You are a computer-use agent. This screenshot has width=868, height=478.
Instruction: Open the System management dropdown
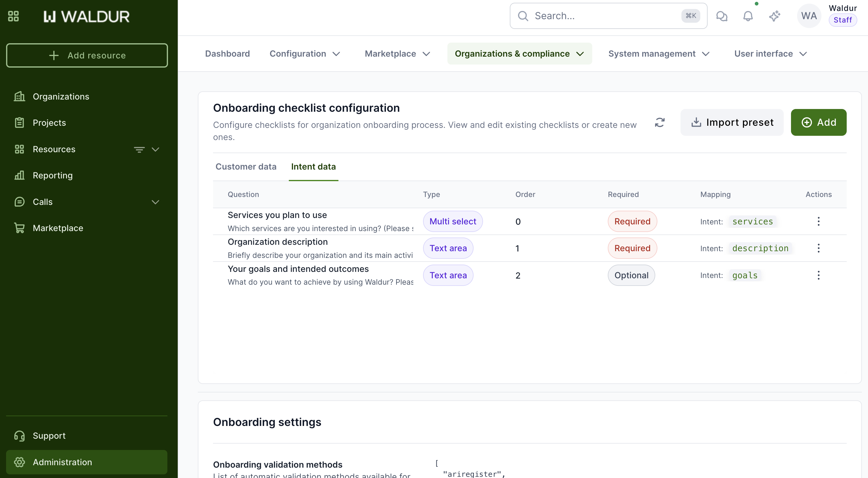point(659,54)
